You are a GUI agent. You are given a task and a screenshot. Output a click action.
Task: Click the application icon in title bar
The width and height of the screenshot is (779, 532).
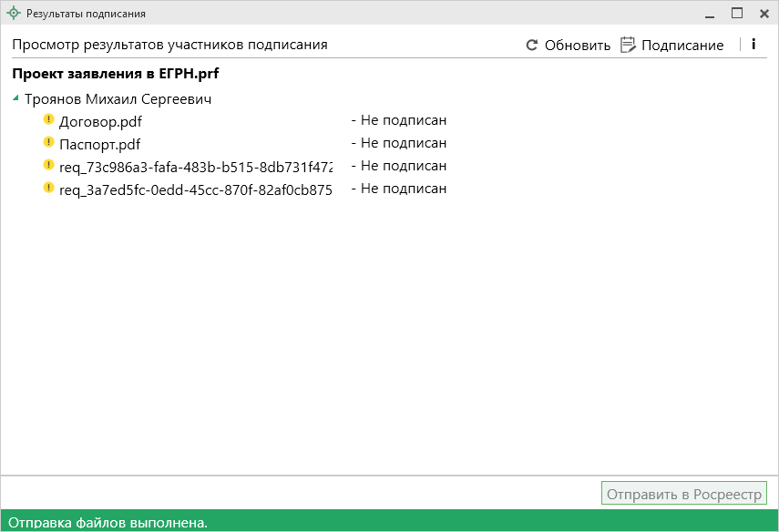pos(13,14)
